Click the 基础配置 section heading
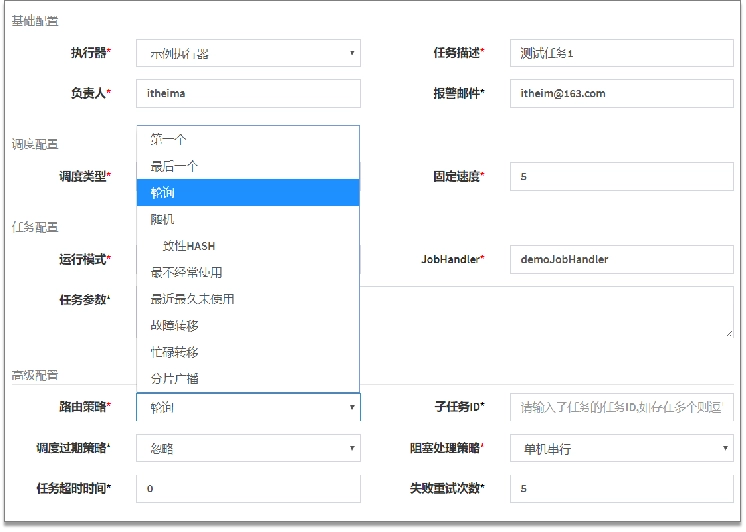This screenshot has height=532, width=746. tap(35, 21)
